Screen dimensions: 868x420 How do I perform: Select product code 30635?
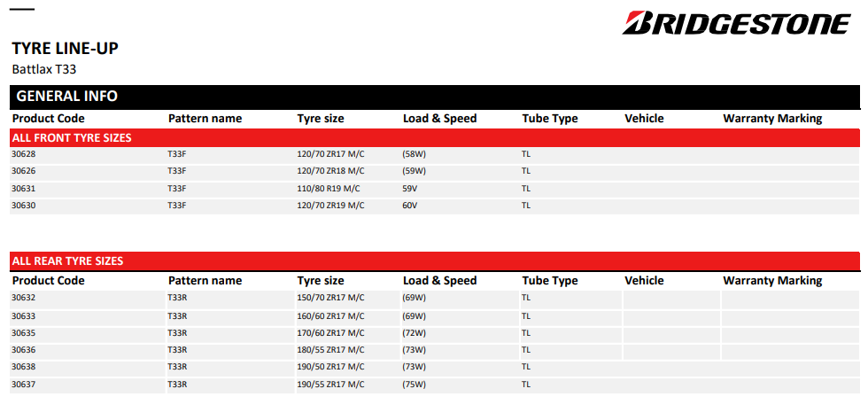[x=24, y=333]
